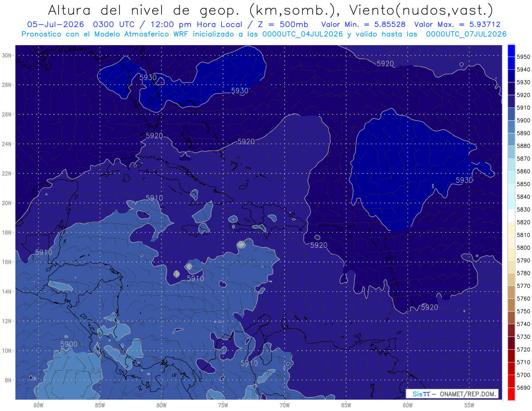Click the '0300 UTC' time text
The height and width of the screenshot is (411, 532).
114,24
